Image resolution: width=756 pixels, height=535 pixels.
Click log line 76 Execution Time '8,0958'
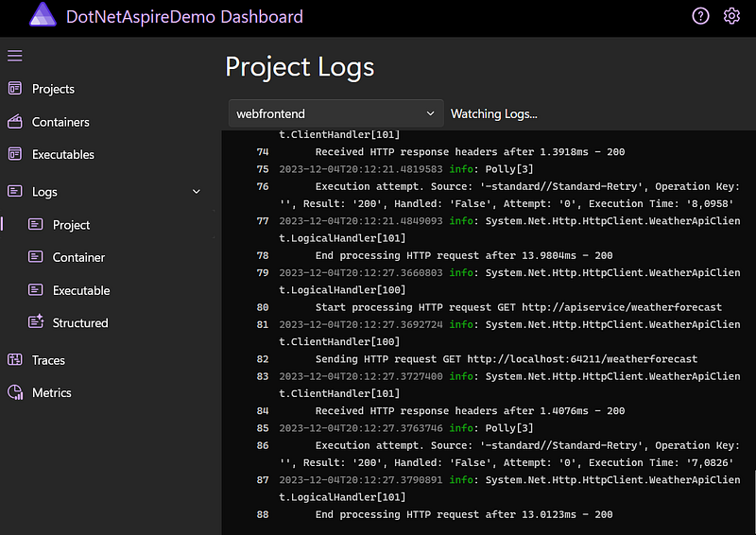click(661, 203)
